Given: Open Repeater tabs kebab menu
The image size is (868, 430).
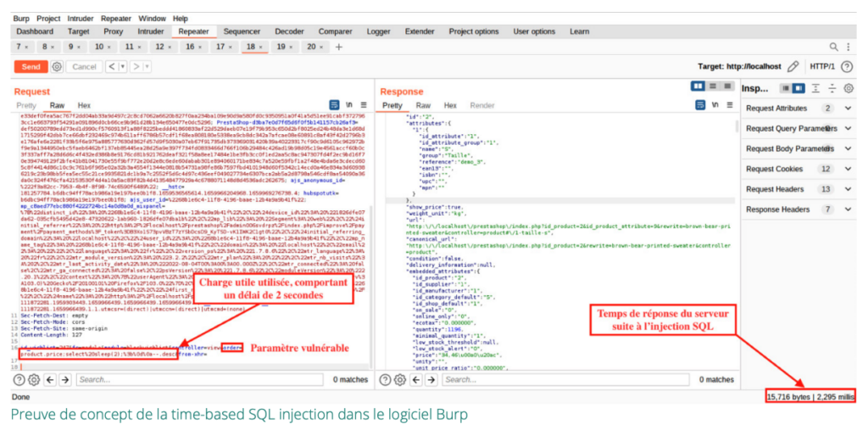Looking at the screenshot, I should [848, 47].
